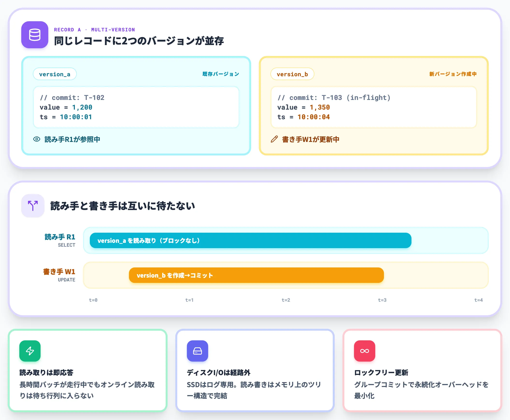Click the // commit: T-103 (in-flight) line
The width and height of the screenshot is (510, 420).
click(334, 98)
